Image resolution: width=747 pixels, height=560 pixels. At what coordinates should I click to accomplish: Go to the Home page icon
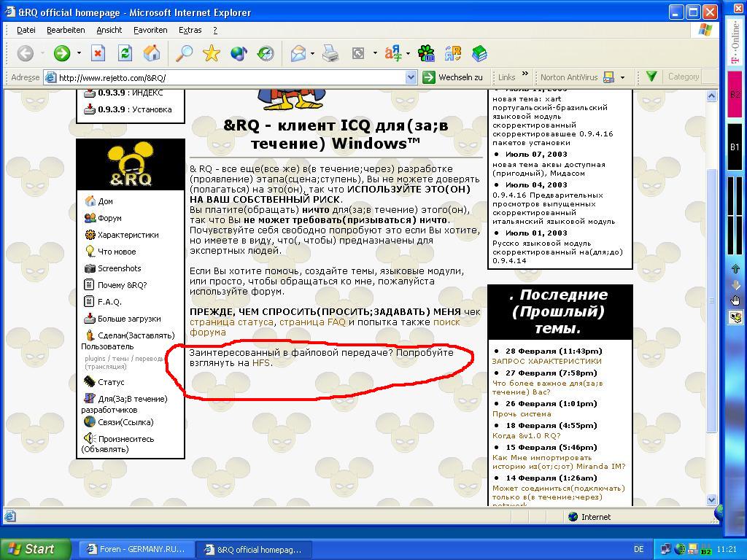tap(152, 53)
